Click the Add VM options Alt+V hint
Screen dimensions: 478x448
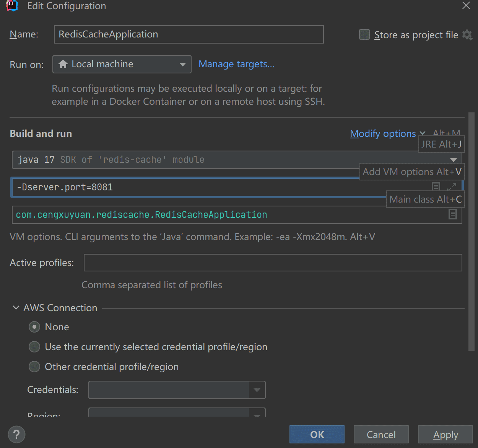tap(412, 172)
